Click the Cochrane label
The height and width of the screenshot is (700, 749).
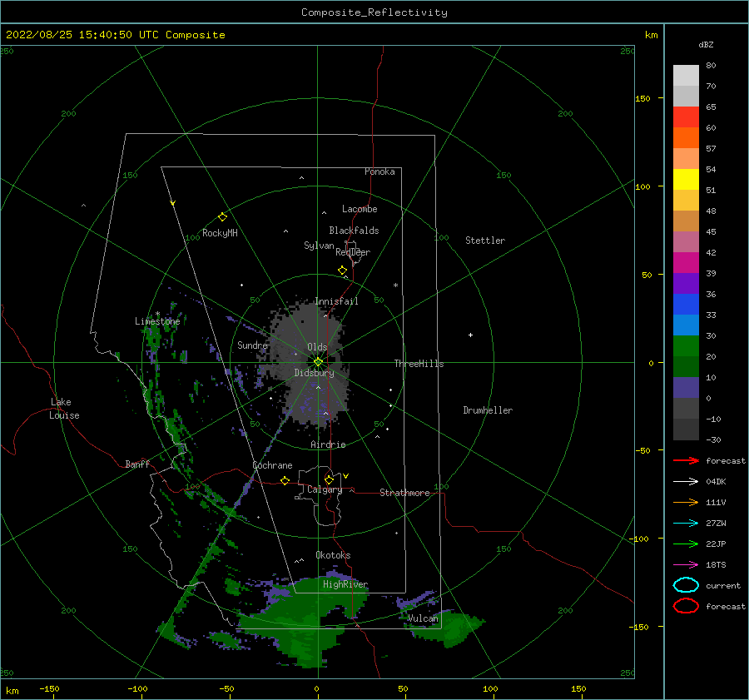tap(272, 465)
